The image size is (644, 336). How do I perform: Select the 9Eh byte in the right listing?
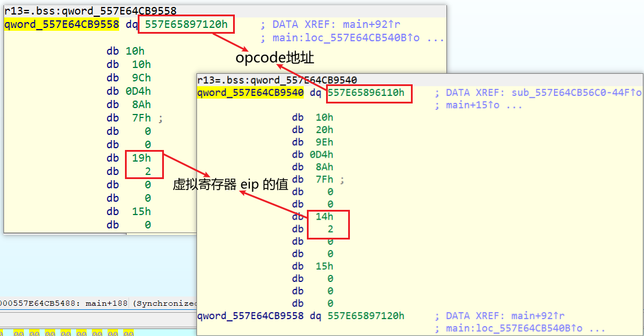point(324,142)
